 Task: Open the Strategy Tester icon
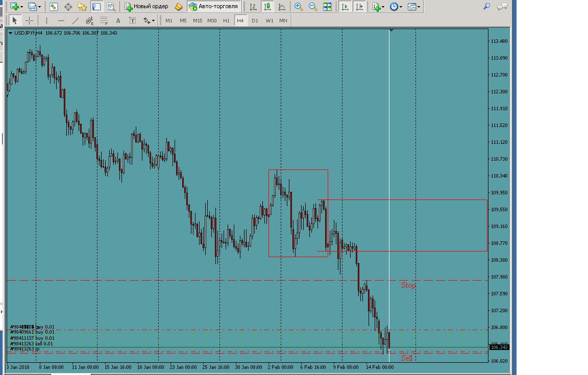click(111, 6)
